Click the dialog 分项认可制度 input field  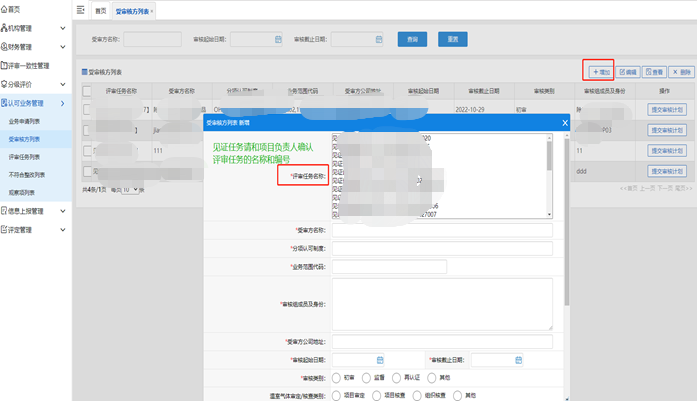(x=442, y=249)
